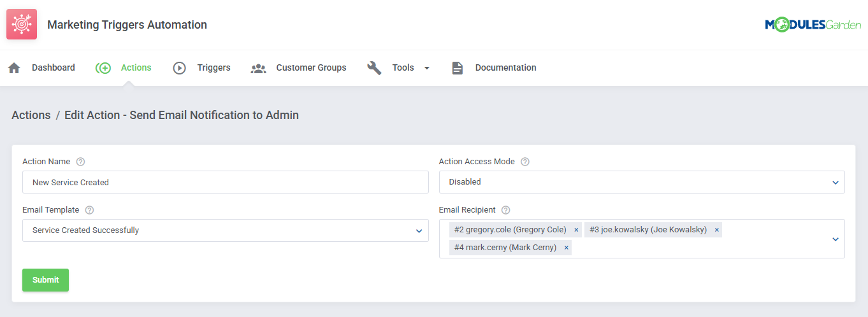
Task: Click the Action Access Mode chevron arrow
Action: (x=835, y=183)
